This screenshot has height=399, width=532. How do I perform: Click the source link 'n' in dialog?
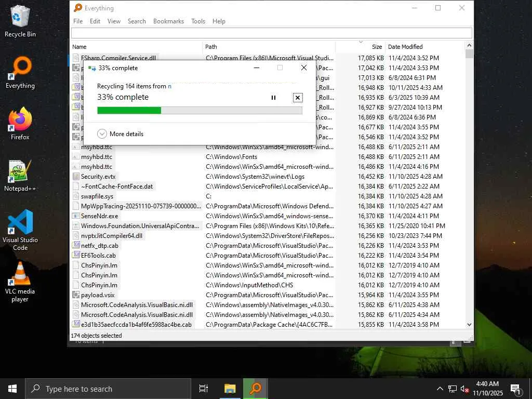170,86
